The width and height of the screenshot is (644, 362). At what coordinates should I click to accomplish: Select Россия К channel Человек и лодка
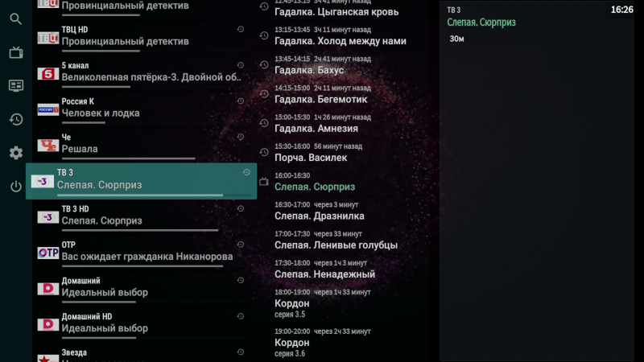pos(142,109)
